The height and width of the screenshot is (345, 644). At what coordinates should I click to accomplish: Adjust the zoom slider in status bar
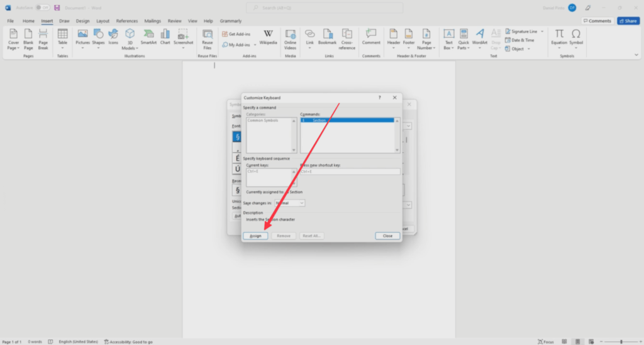pyautogui.click(x=621, y=342)
